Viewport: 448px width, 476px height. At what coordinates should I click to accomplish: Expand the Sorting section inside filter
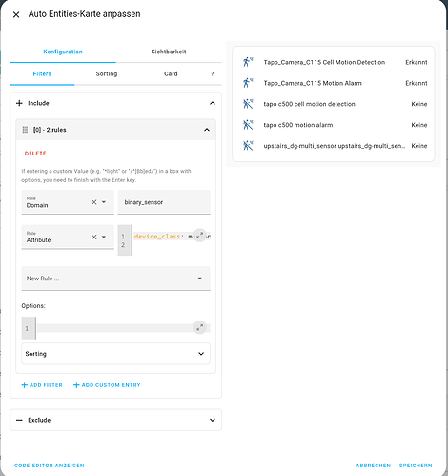115,354
